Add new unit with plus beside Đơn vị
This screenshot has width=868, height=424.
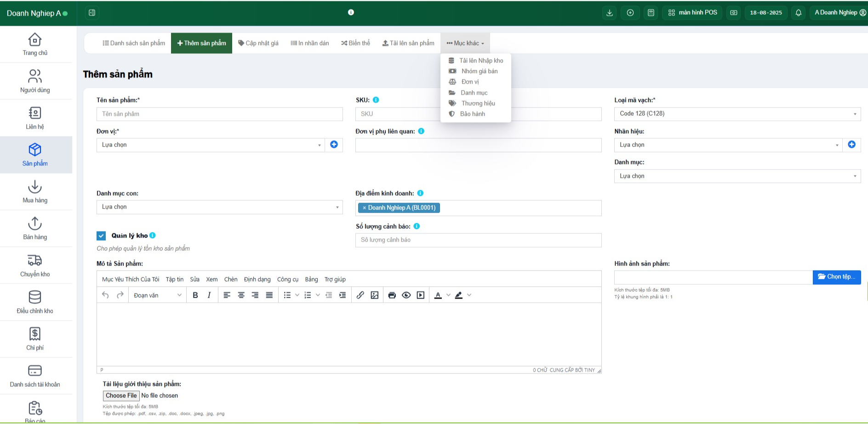point(334,145)
